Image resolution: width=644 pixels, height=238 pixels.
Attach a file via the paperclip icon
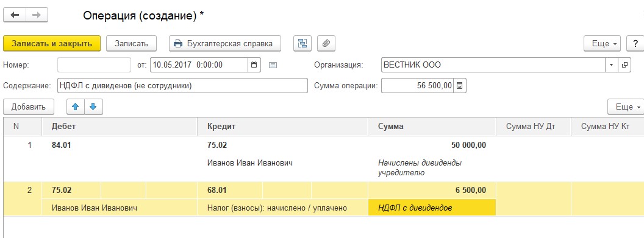click(326, 43)
